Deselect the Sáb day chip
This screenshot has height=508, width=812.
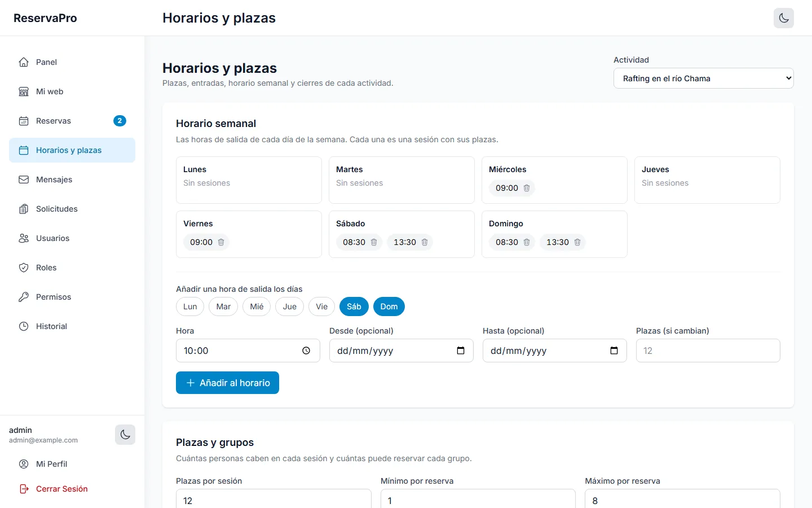coord(354,306)
